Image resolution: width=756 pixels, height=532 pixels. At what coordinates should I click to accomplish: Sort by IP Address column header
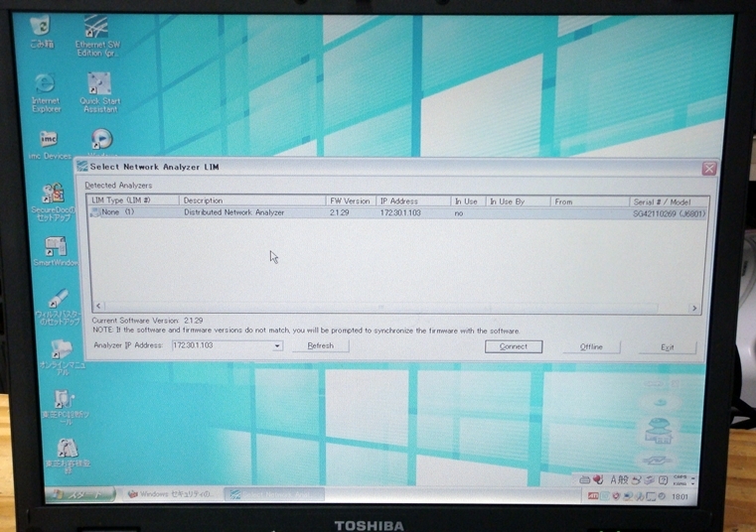[413, 200]
